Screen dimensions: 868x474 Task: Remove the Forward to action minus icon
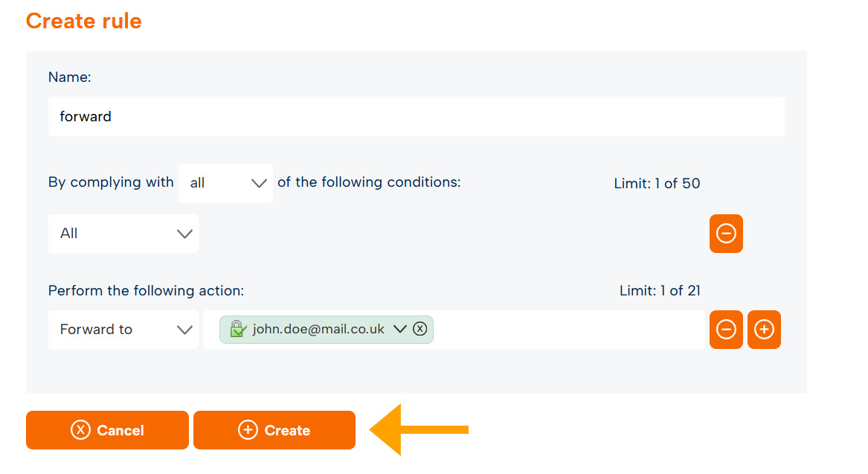pos(726,330)
